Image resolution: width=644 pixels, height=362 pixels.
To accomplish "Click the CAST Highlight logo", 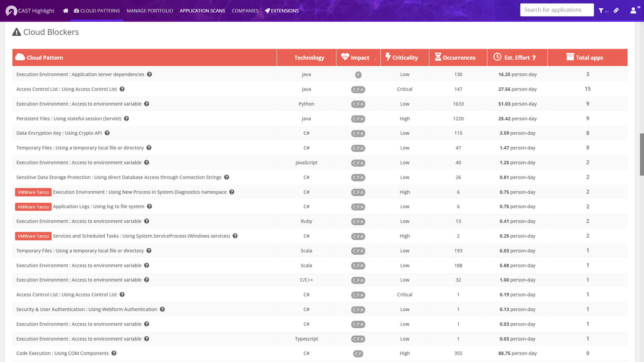I will coord(30,11).
